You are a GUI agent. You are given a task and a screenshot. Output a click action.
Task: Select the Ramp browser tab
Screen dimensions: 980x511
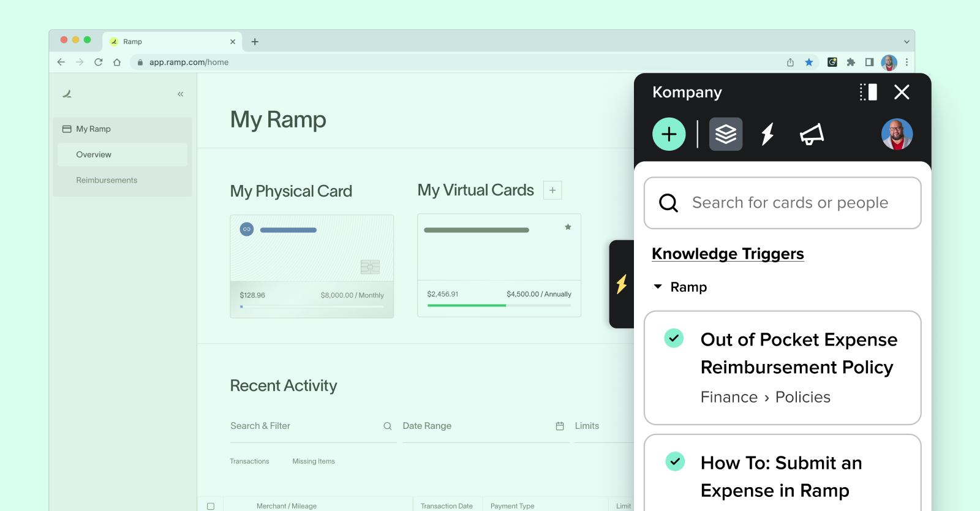pyautogui.click(x=172, y=42)
